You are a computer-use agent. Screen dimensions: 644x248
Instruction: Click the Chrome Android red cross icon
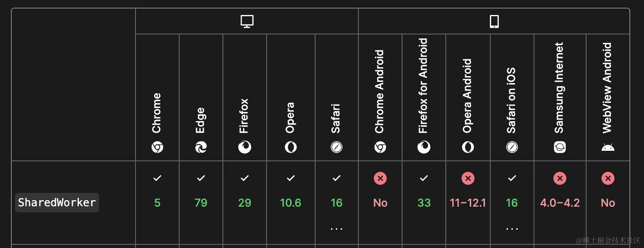pyautogui.click(x=380, y=178)
